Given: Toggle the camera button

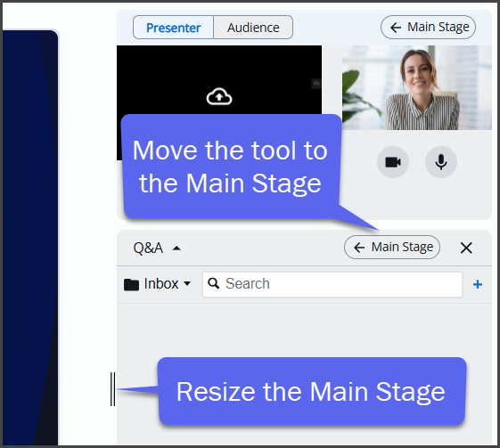Looking at the screenshot, I should 393,162.
